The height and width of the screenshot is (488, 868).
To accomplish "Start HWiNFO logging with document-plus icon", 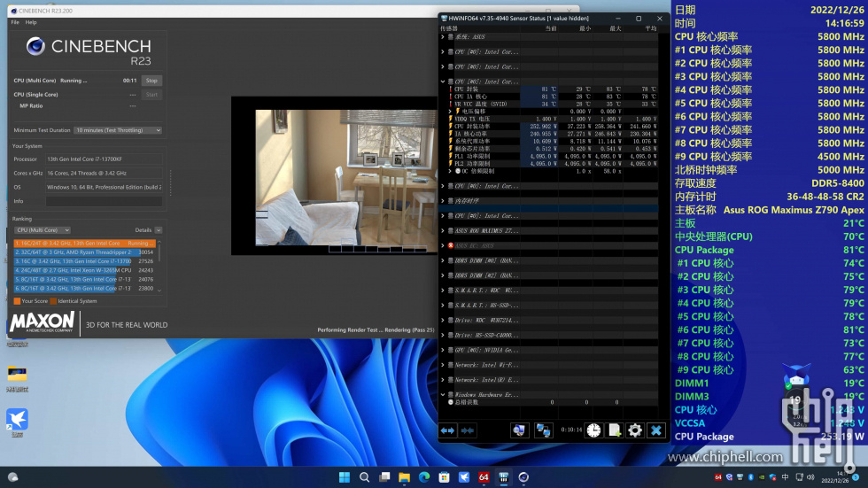I will [615, 430].
